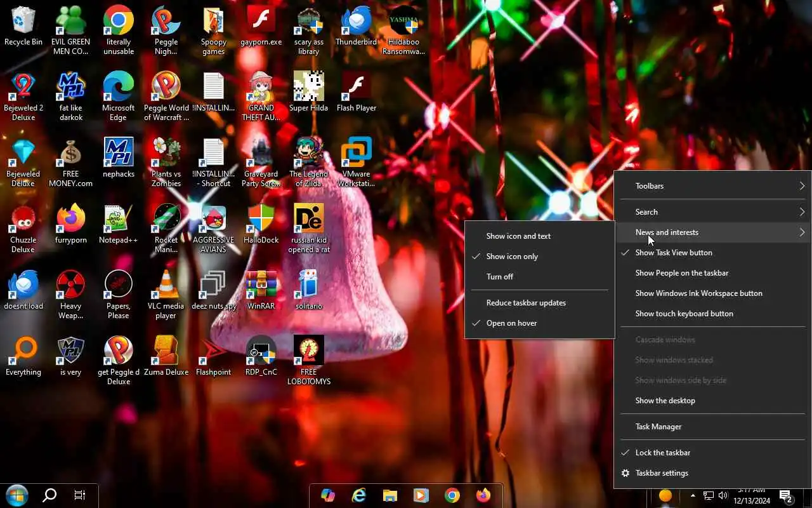Select the Spoopy games folder icon
The height and width of the screenshot is (508, 812).
tap(214, 30)
